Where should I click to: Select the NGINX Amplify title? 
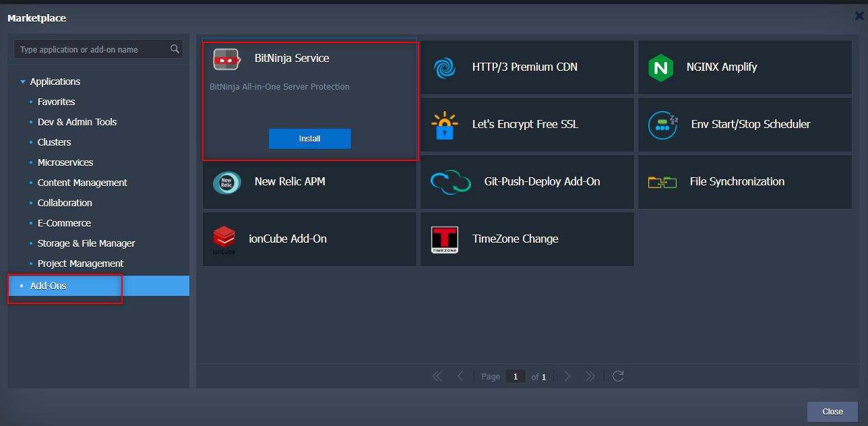pyautogui.click(x=722, y=67)
